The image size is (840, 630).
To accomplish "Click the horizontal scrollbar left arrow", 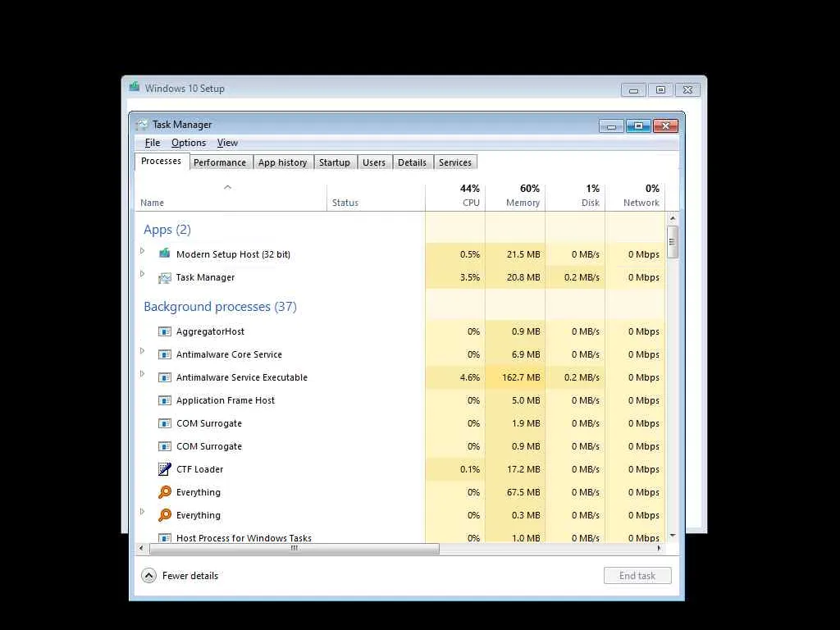I will pyautogui.click(x=141, y=549).
